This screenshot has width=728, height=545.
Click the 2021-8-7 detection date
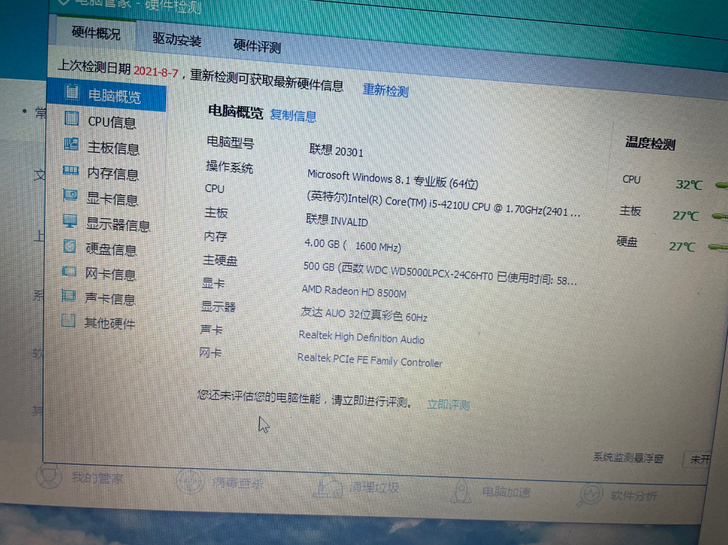coord(156,72)
